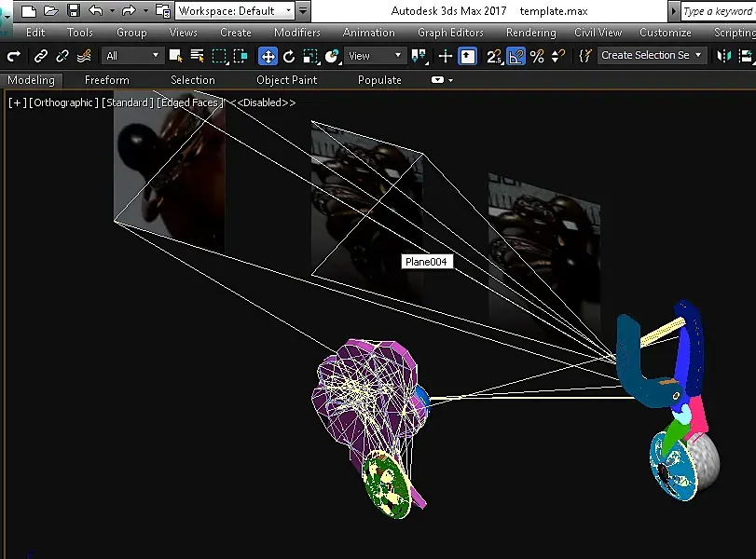Click the Mirror tool icon
This screenshot has height=559, width=756.
[723, 56]
